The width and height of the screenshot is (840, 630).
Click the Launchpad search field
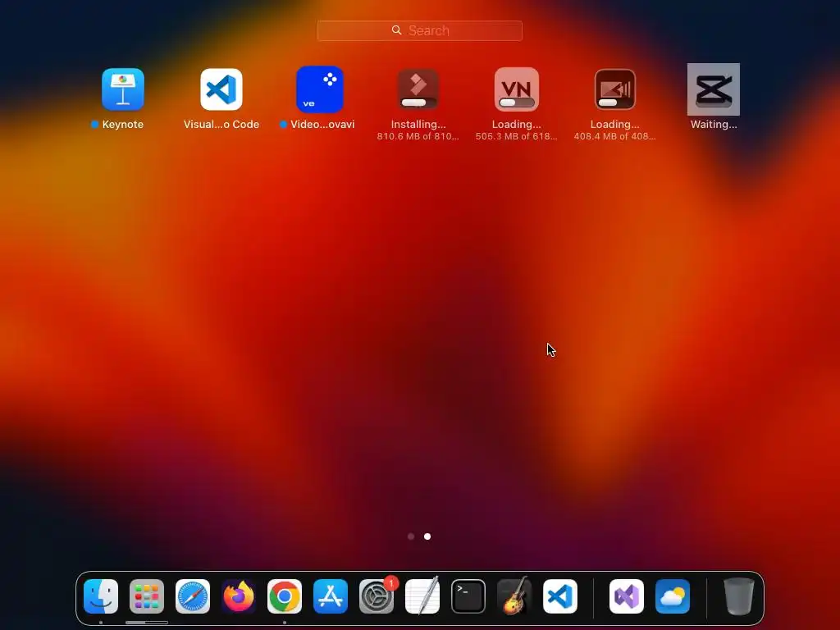419,30
